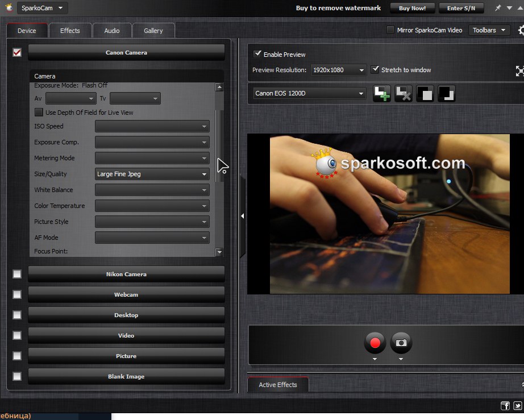Screen dimensions: 524x420
Task: Click the camera settings scroll up arrow
Action: [x=219, y=87]
